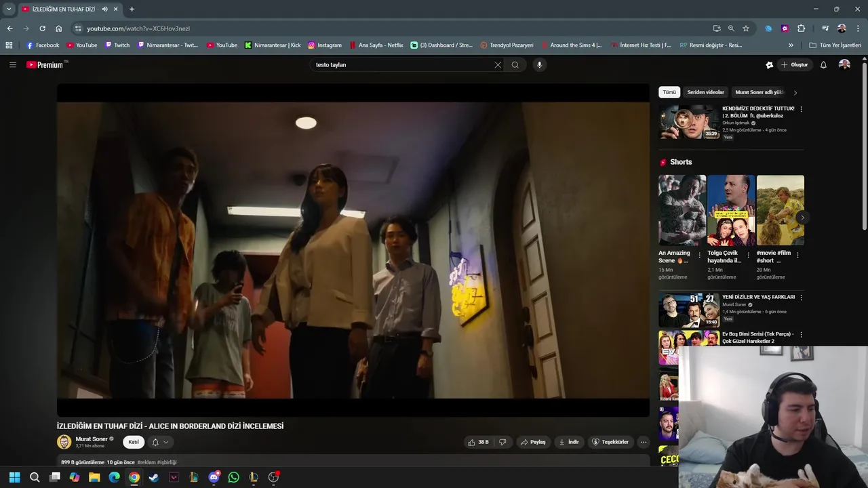
Task: Bookmark this page with star icon
Action: point(746,28)
